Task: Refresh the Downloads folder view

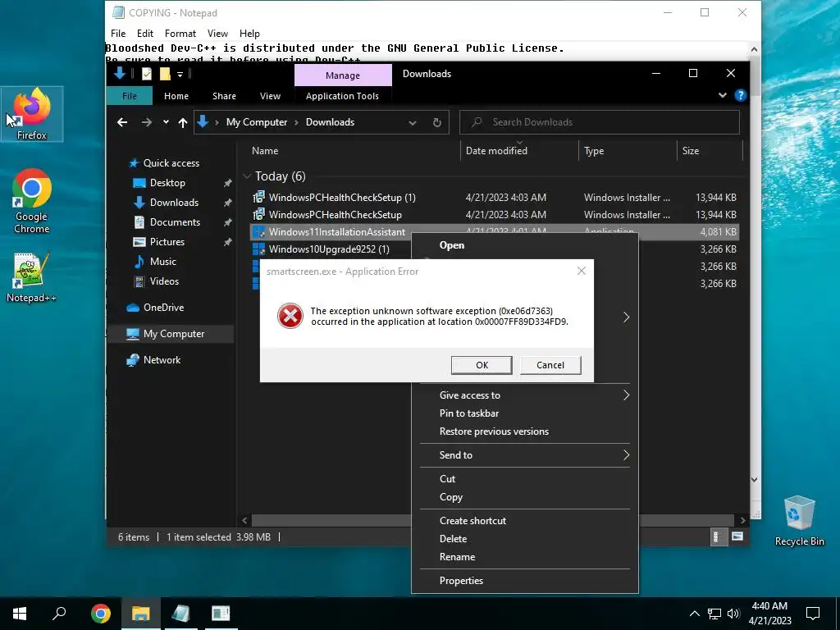Action: (x=436, y=123)
